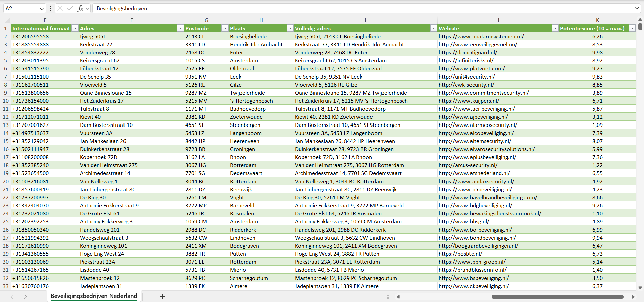Click the next sheet navigation arrow
Viewport: 644px width, 302px height.
tap(26, 297)
